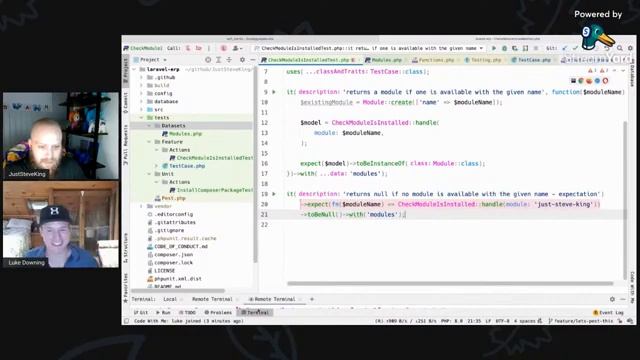Click JustSteveKing webcam thumbnail
640x360 pixels.
[61, 136]
